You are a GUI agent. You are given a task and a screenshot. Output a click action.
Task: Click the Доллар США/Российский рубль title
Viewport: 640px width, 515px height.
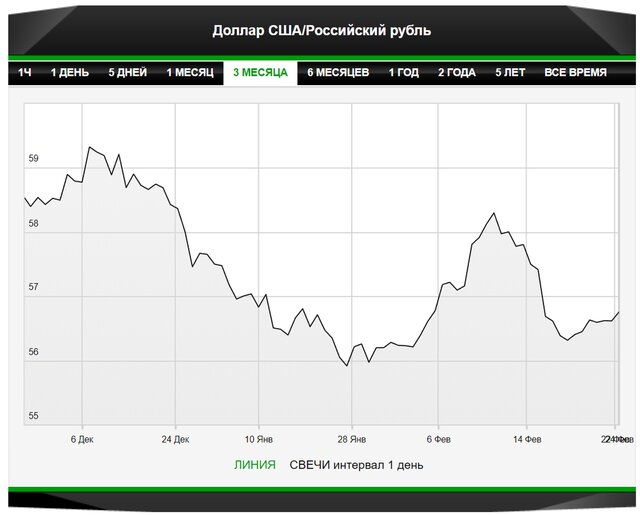(x=322, y=30)
